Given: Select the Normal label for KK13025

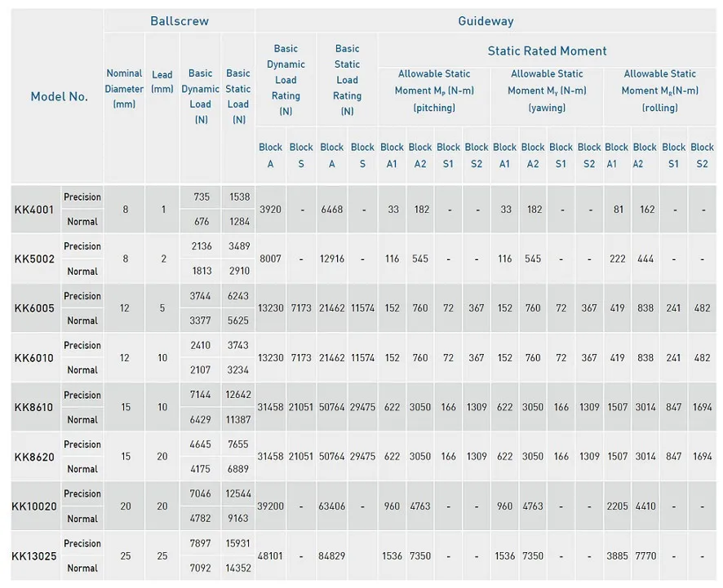Looking at the screenshot, I should (x=82, y=568).
